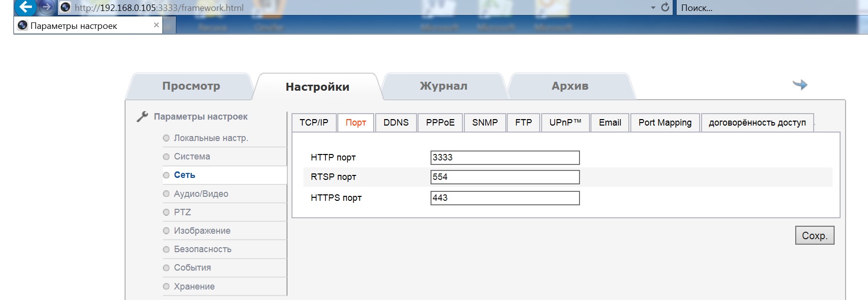Select the Система sidebar item
Image resolution: width=868 pixels, height=300 pixels.
(x=192, y=156)
